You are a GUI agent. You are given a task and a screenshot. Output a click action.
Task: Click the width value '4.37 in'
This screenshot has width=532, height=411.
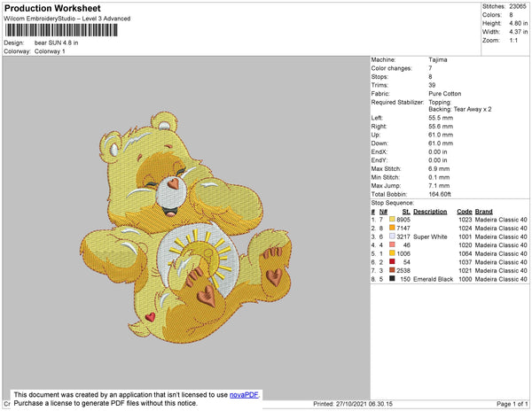518,32
